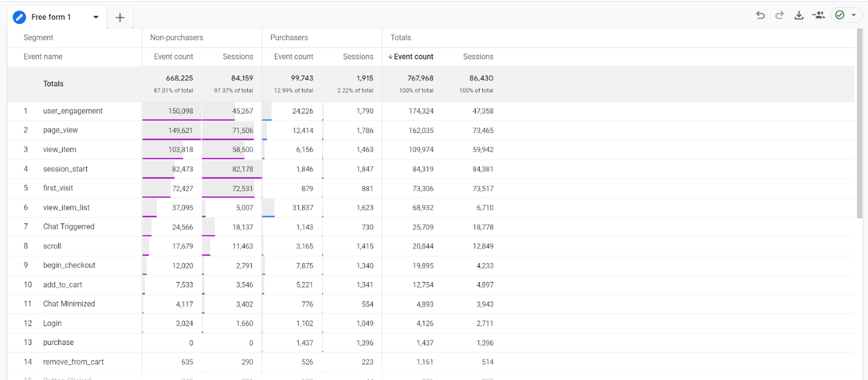Sort by Non-purchasers Event count column
The height and width of the screenshot is (380, 868).
click(173, 57)
